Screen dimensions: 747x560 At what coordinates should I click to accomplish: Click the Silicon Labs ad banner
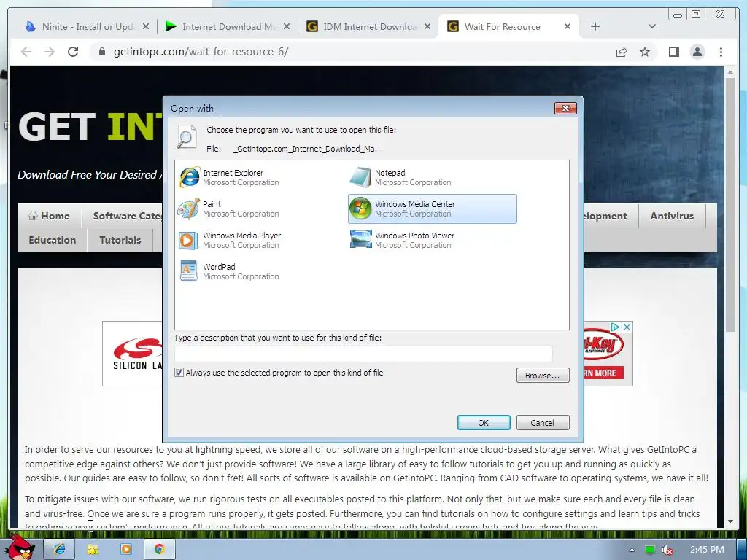coord(133,354)
